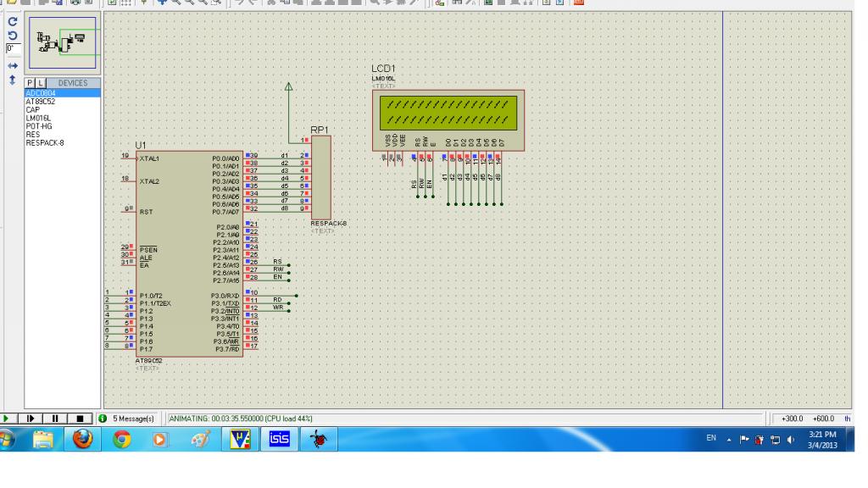The image size is (868, 488).
Task: Stop the simulation
Action: point(81,418)
